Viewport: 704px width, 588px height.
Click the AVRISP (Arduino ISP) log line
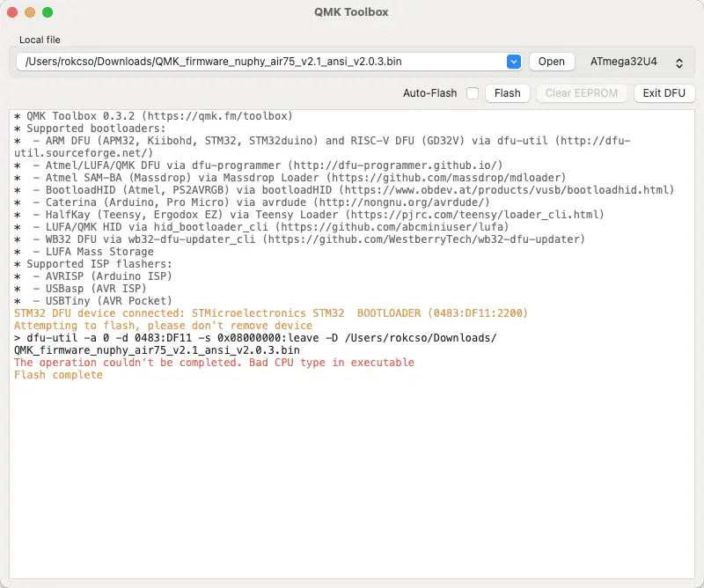(93, 276)
